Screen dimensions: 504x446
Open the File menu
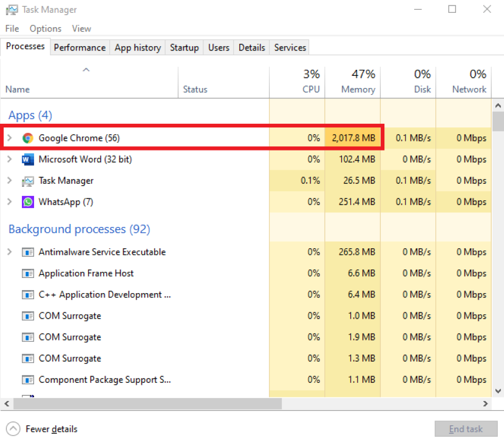point(12,29)
